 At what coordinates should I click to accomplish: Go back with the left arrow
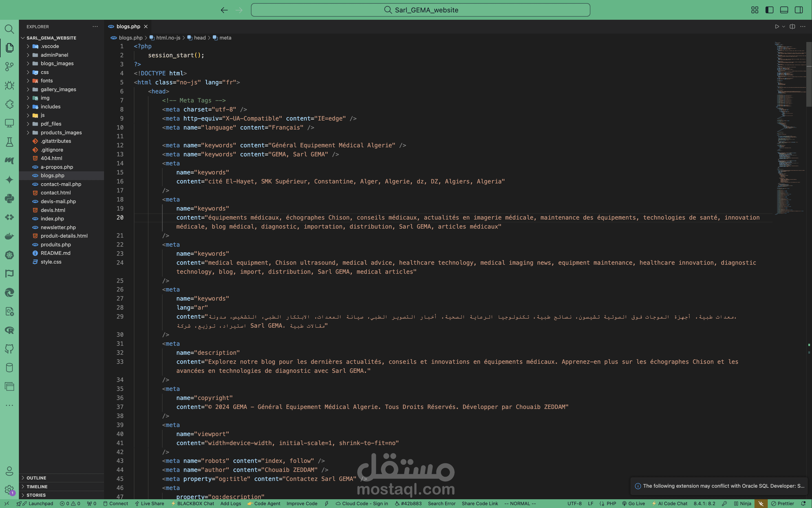(x=224, y=10)
